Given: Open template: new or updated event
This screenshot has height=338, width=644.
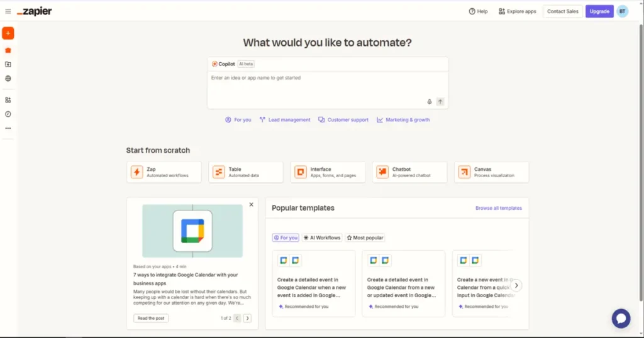Looking at the screenshot, I should (x=403, y=283).
